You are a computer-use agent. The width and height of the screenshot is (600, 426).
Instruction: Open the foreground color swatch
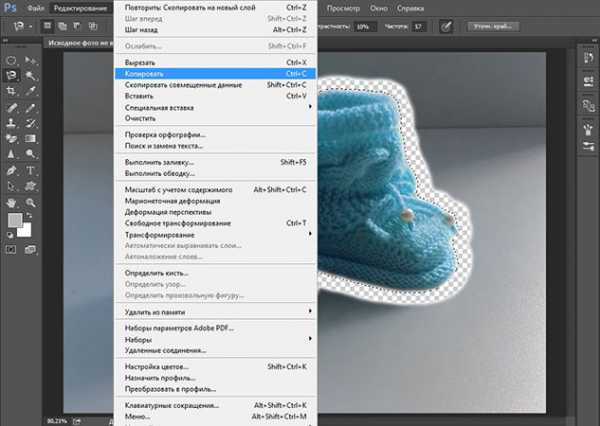[15, 220]
